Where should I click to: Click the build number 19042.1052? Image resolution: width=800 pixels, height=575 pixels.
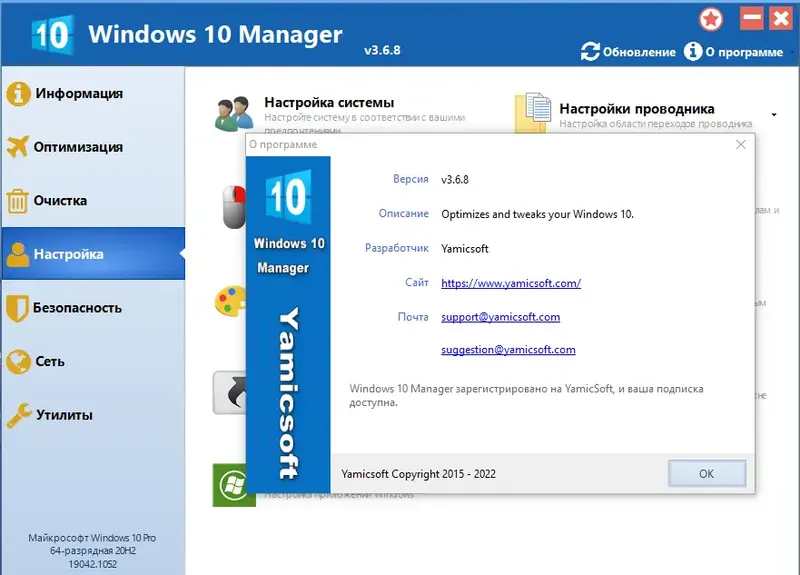[92, 564]
